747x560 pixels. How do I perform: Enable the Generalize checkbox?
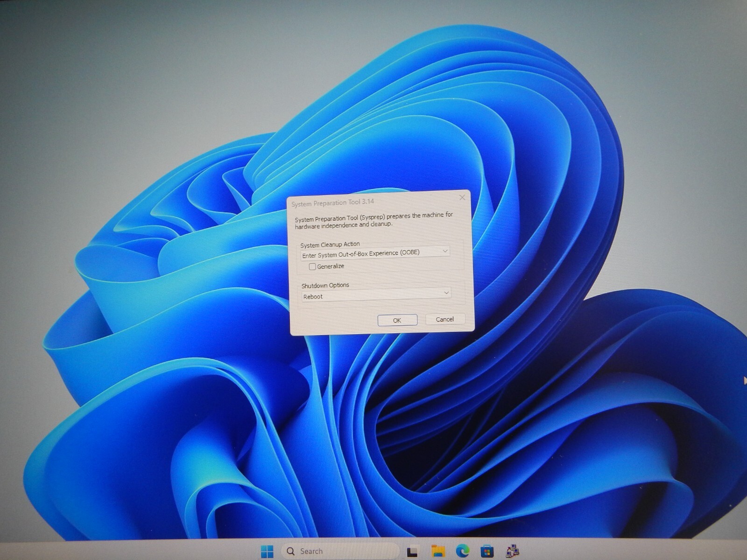(312, 267)
